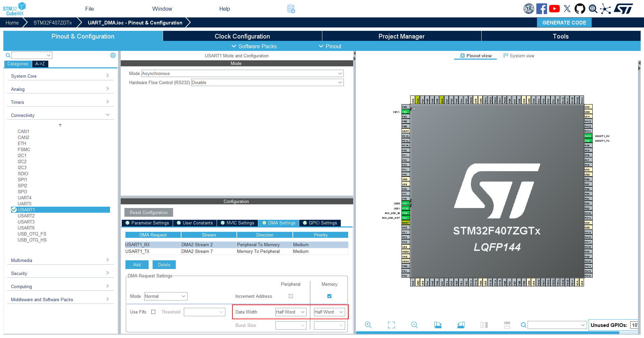Click the Add DMA request button
644x338 pixels.
pyautogui.click(x=137, y=265)
